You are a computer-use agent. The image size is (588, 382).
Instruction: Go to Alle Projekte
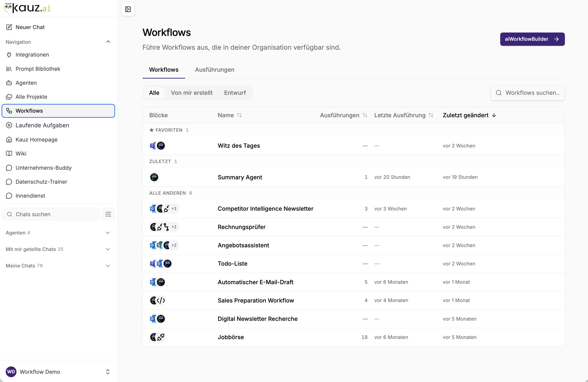[58, 97]
